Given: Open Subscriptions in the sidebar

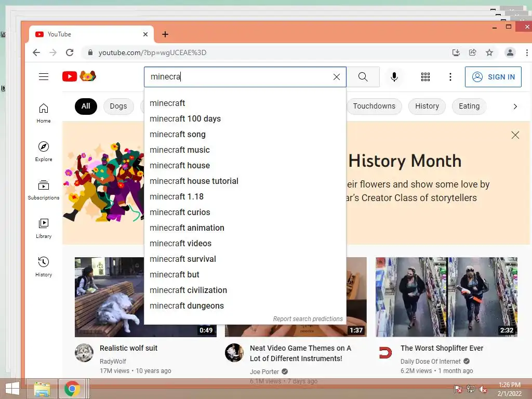Looking at the screenshot, I should tap(44, 190).
